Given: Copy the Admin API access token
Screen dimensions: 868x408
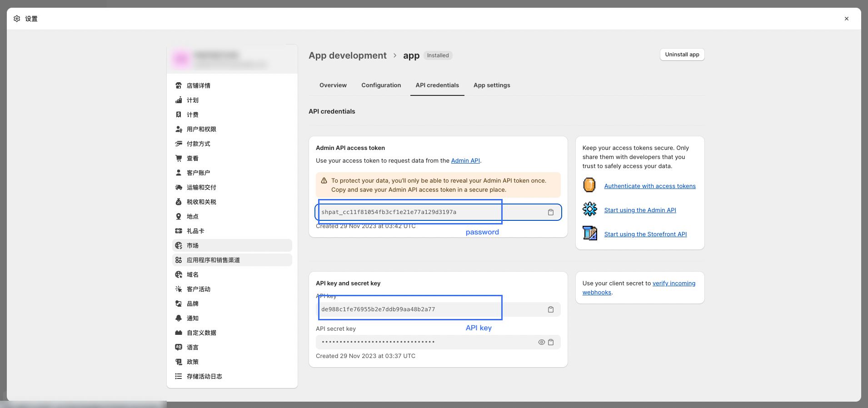Looking at the screenshot, I should point(550,212).
